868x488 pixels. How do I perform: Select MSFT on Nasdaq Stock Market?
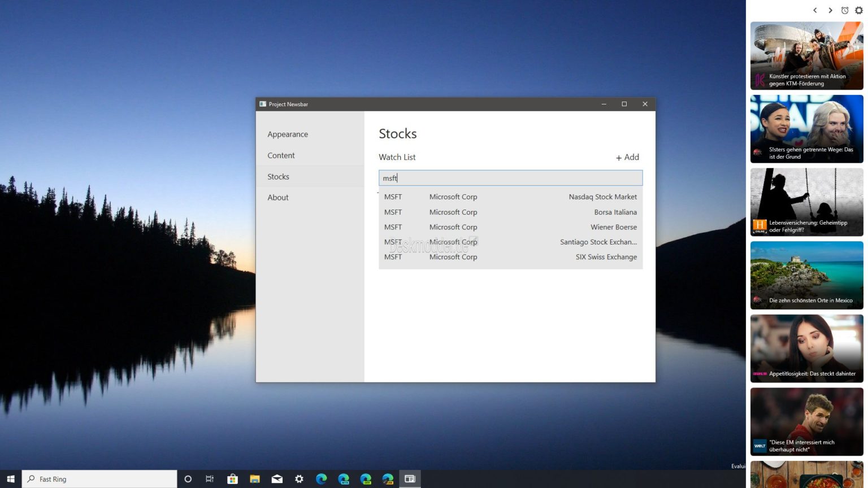[x=510, y=197]
